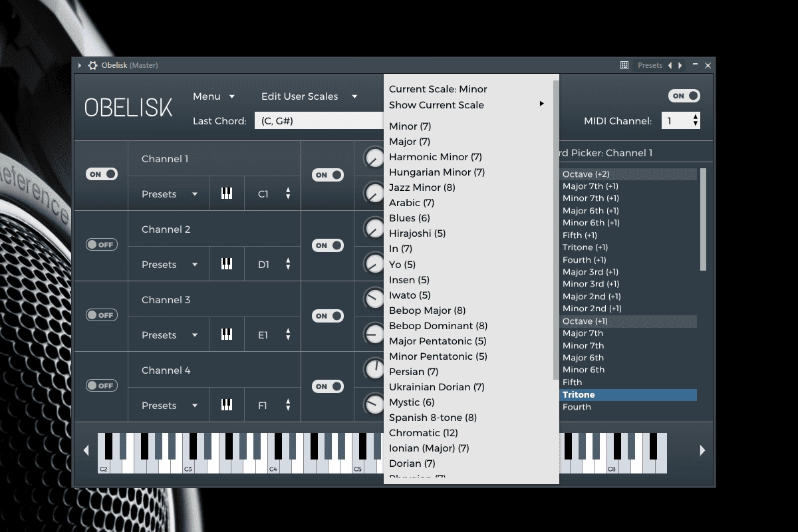Select Major (7) scale
This screenshot has height=532, width=798.
point(410,142)
